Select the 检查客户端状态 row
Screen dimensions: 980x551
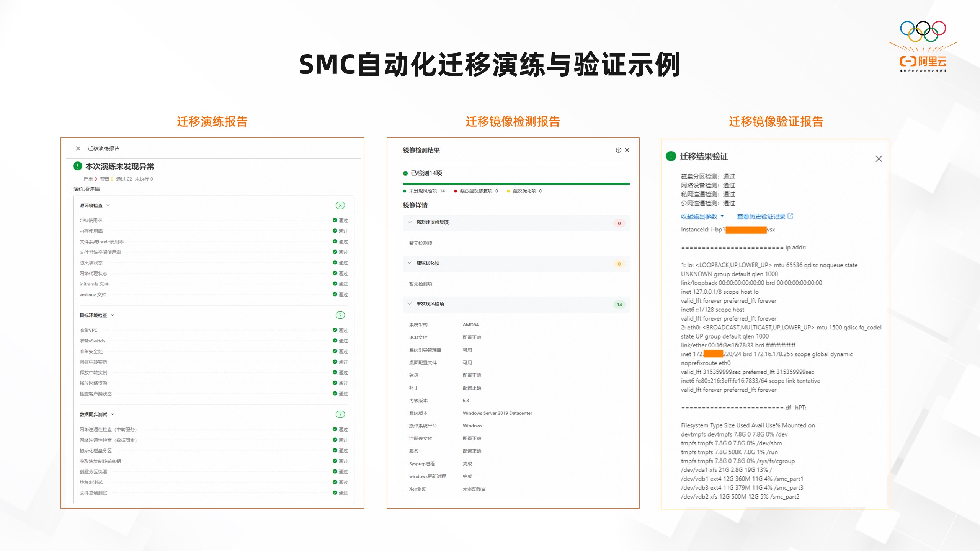(x=214, y=394)
